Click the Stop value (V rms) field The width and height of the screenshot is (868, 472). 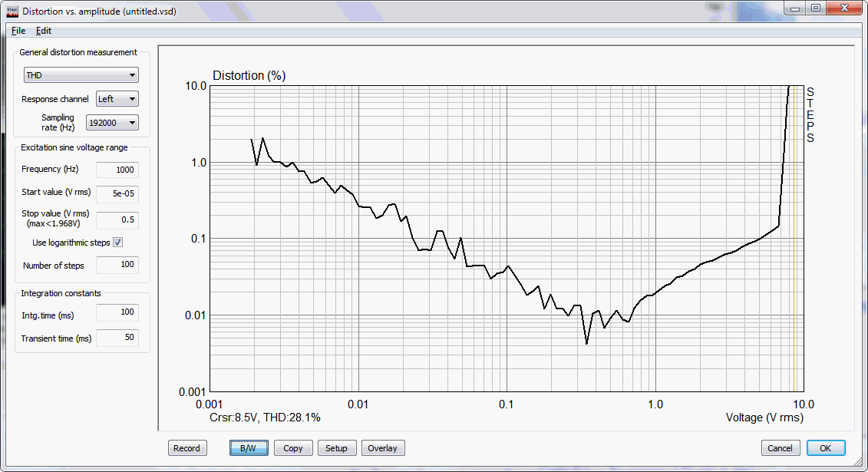tap(117, 220)
